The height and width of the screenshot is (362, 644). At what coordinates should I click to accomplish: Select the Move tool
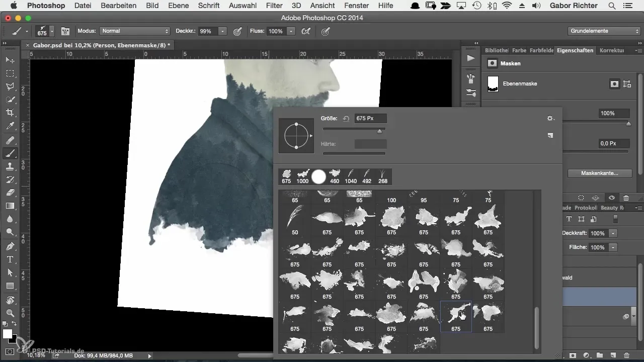click(10, 60)
